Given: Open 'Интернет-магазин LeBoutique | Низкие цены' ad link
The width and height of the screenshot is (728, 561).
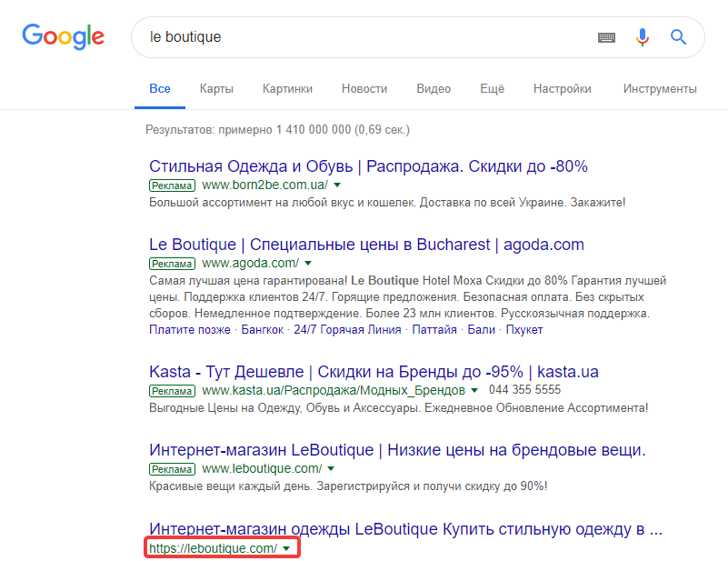Looking at the screenshot, I should 397,449.
